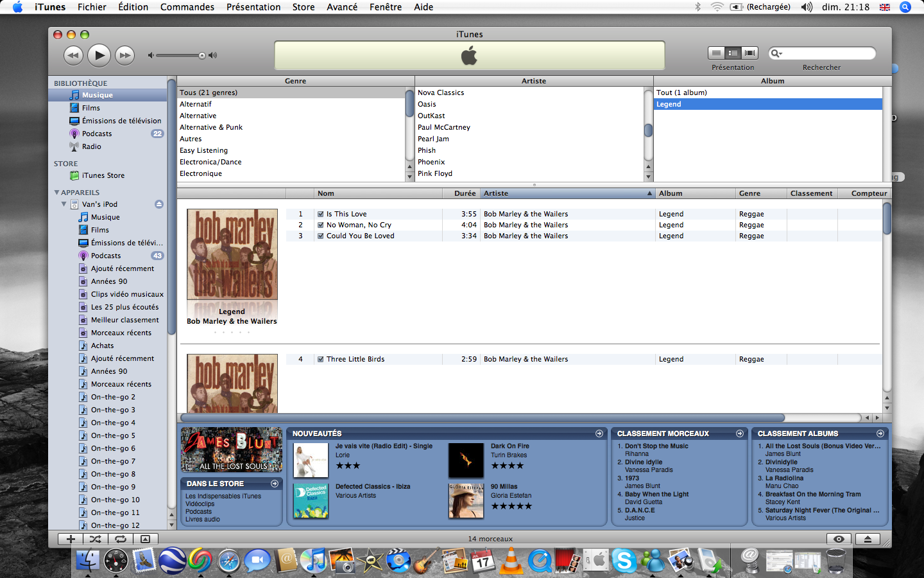Collapse the APPAREILS section triangle
Viewport: 924px width, 578px height.
click(56, 193)
